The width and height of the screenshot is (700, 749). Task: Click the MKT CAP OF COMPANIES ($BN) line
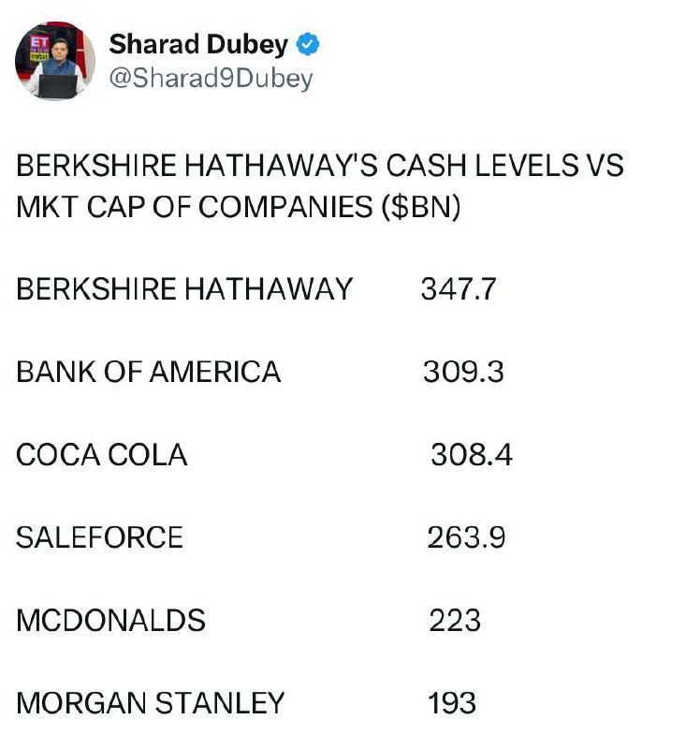(x=239, y=207)
